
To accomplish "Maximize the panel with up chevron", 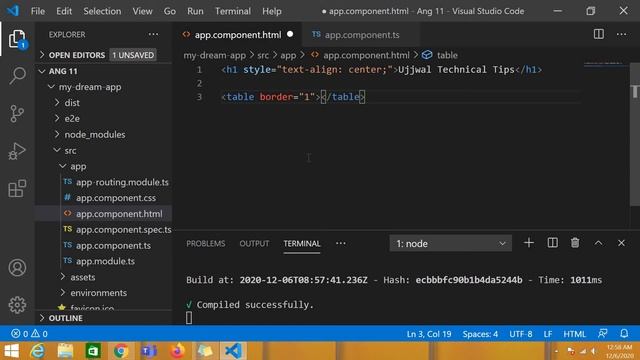I will pos(598,243).
